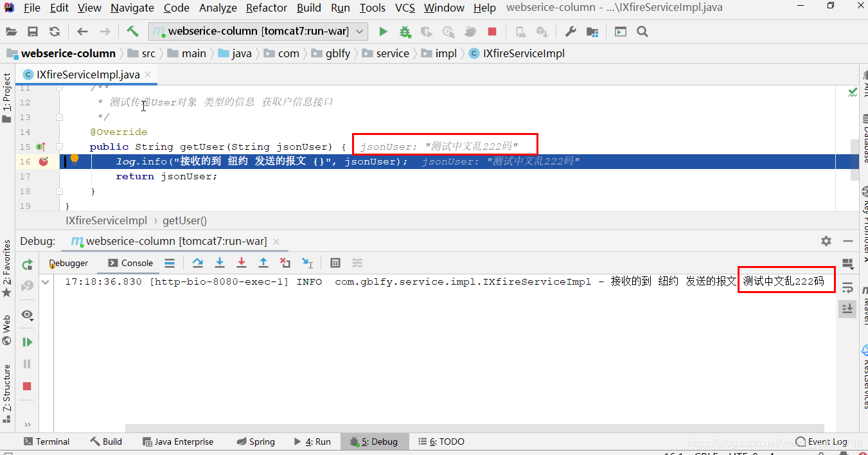Click the fold marker at line 13
Image resolution: width=868 pixels, height=455 pixels.
tap(59, 117)
